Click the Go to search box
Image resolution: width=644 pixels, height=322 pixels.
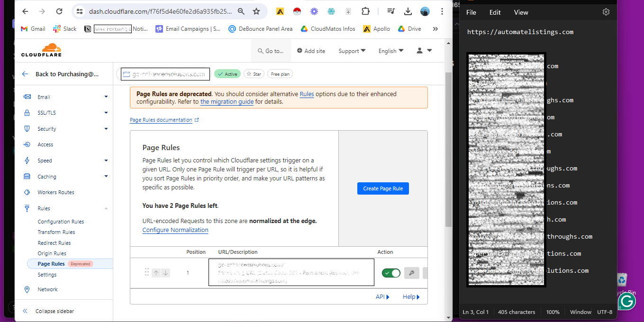click(x=271, y=51)
